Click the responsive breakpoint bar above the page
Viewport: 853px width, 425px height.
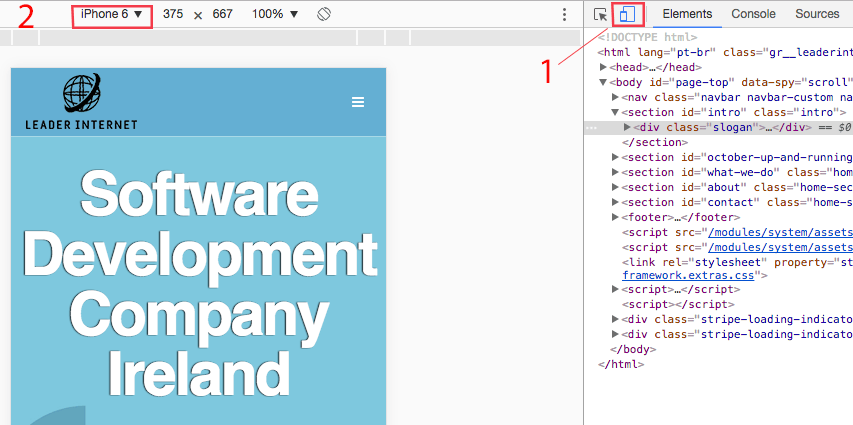coord(290,38)
